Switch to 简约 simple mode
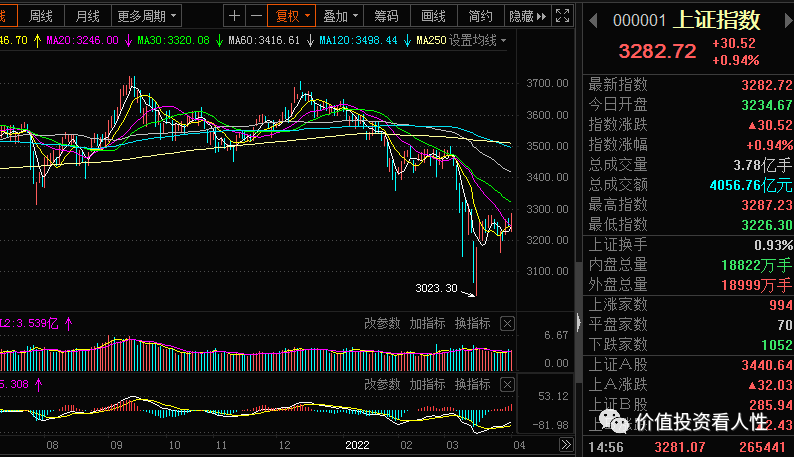Screen dimensions: 794x457 480,16
